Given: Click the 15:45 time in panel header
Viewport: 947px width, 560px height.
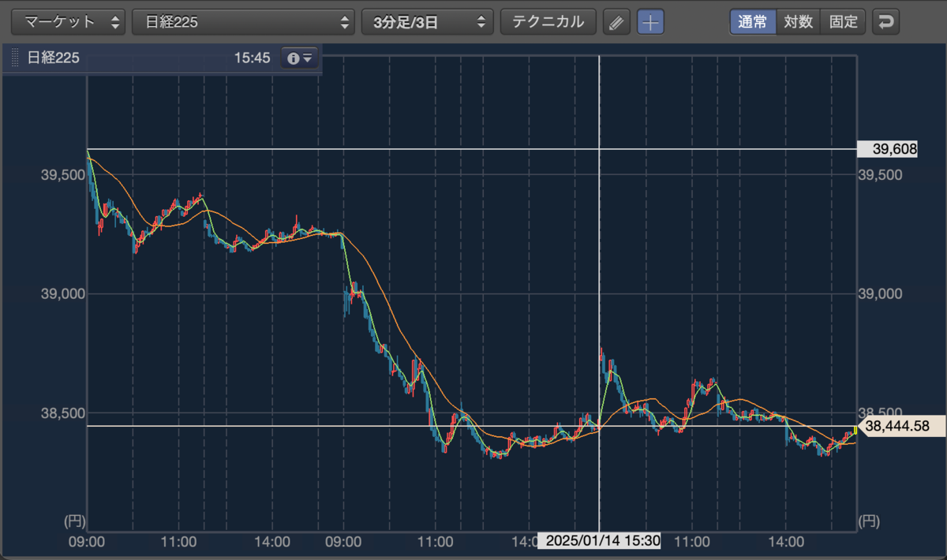Looking at the screenshot, I should click(253, 58).
